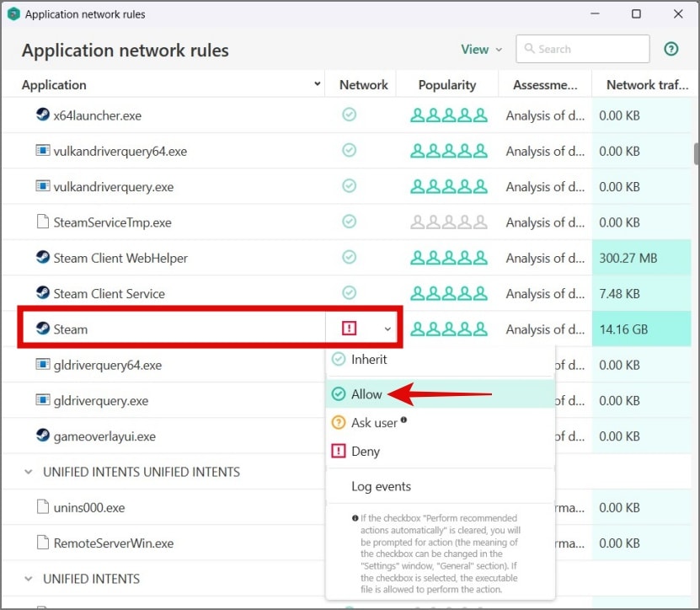Screen dimensions: 700x610
Task: Click the SteamServiceTmp.exe blank file icon
Action: click(x=42, y=222)
